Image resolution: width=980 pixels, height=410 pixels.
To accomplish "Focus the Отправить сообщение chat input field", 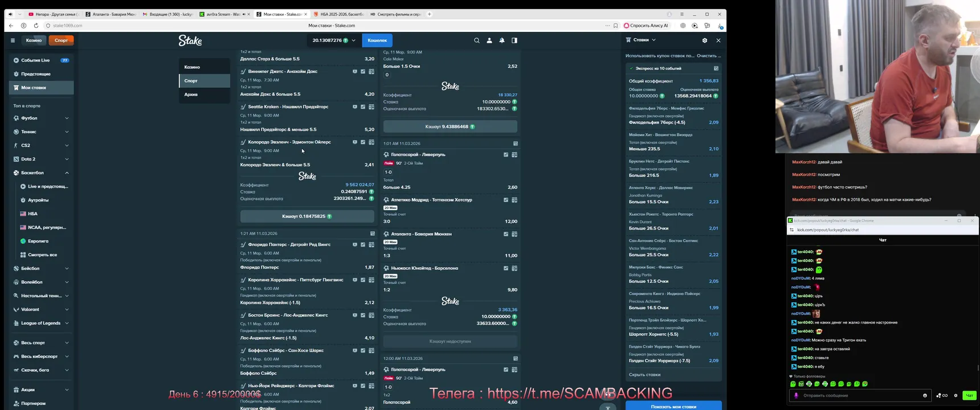I will tap(860, 395).
